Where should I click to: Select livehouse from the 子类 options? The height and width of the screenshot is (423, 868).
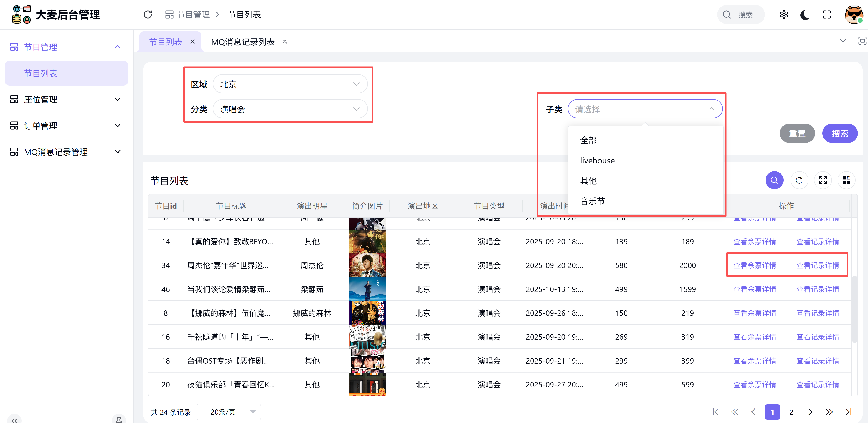point(597,161)
